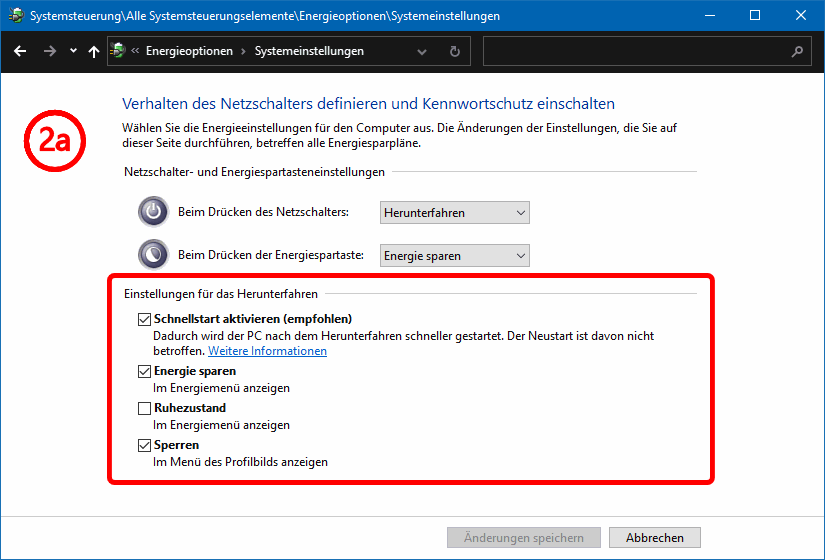The height and width of the screenshot is (560, 825).
Task: Click the search magnifier icon
Action: (797, 51)
